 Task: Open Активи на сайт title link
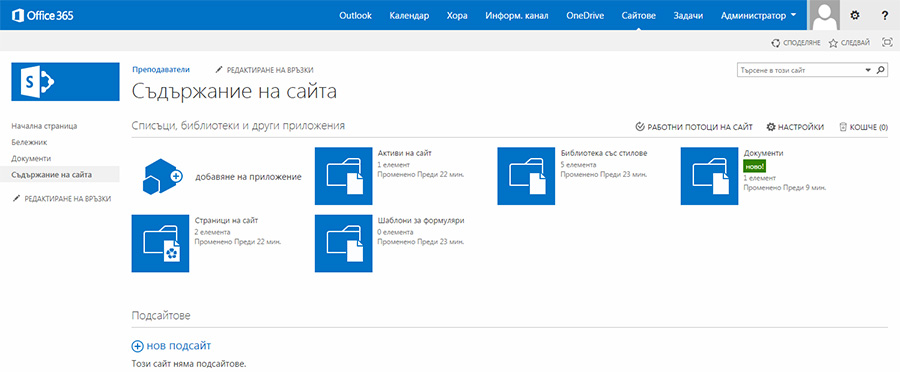tap(405, 153)
